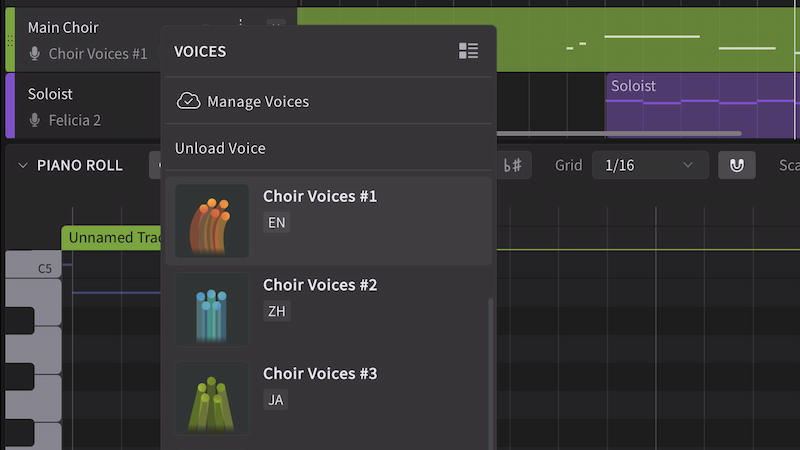The height and width of the screenshot is (450, 800).
Task: Collapse the Piano Roll panel chevron
Action: click(x=23, y=165)
